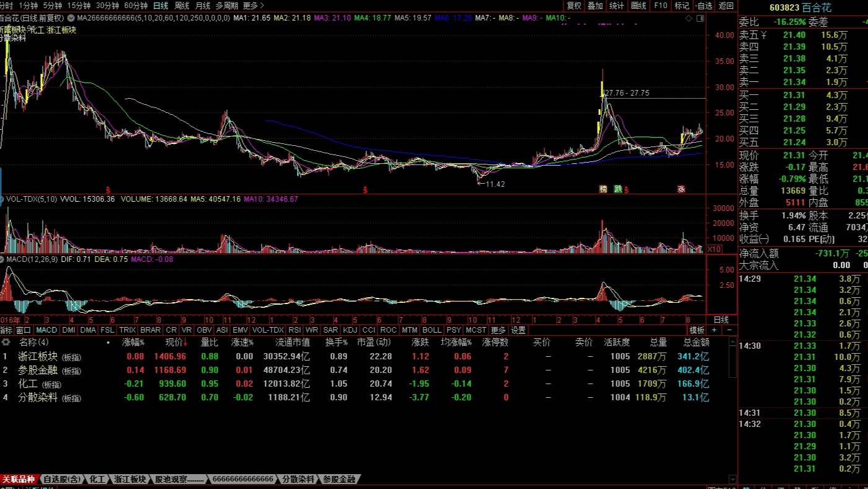Select the RSI indicator tab
This screenshot has width=868, height=489.
pyautogui.click(x=294, y=330)
